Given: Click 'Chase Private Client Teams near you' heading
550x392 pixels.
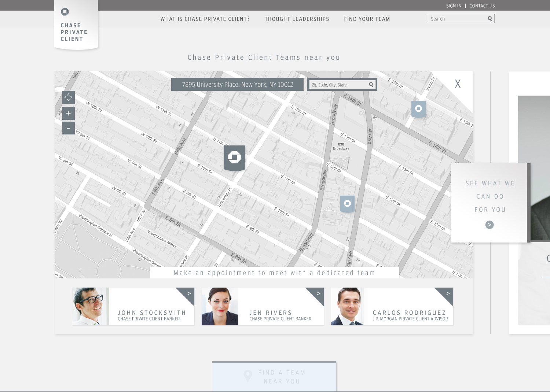Looking at the screenshot, I should click(x=264, y=58).
